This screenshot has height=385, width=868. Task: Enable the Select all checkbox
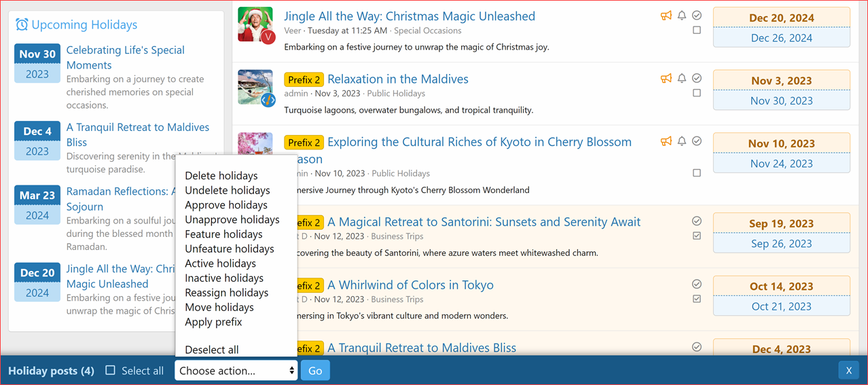click(x=111, y=371)
